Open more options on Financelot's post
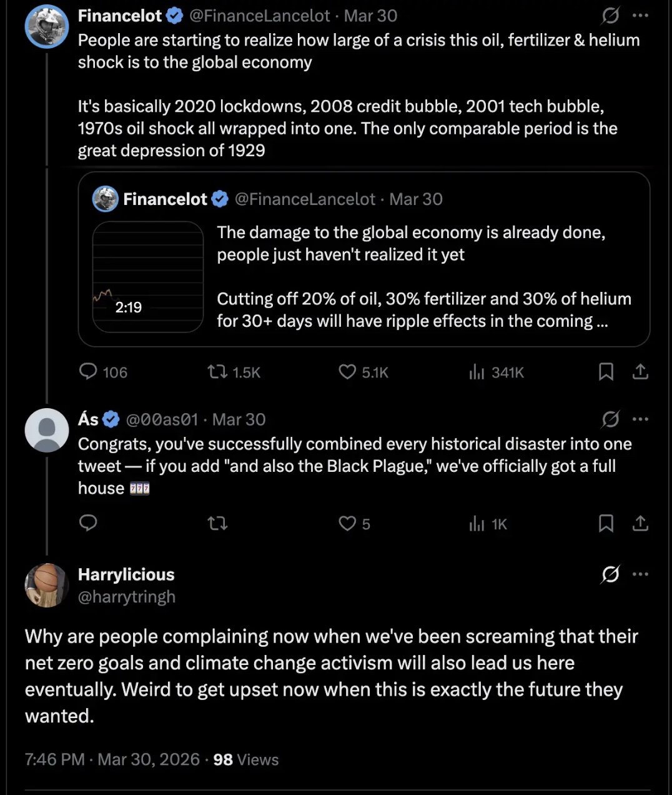Screen dimensions: 672x795 640,16
